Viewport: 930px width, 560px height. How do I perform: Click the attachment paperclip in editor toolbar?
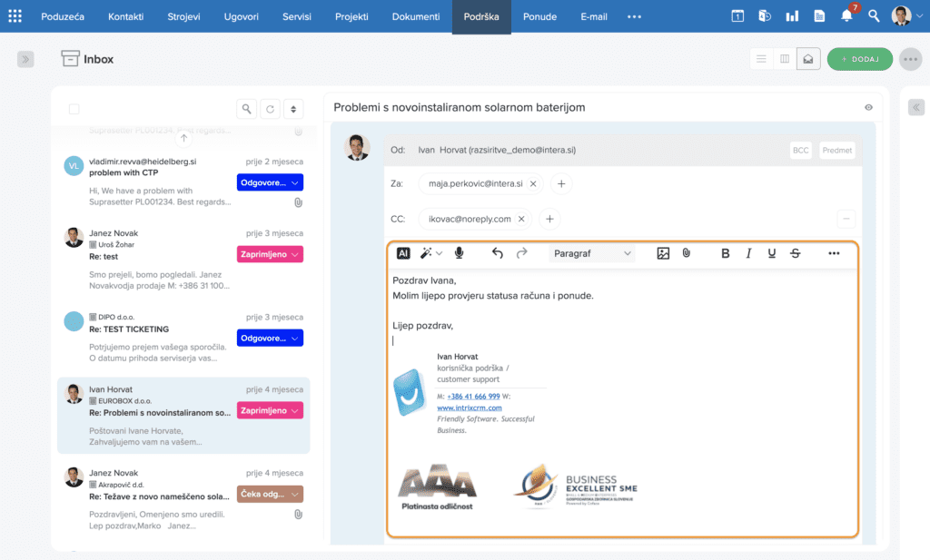pos(687,253)
